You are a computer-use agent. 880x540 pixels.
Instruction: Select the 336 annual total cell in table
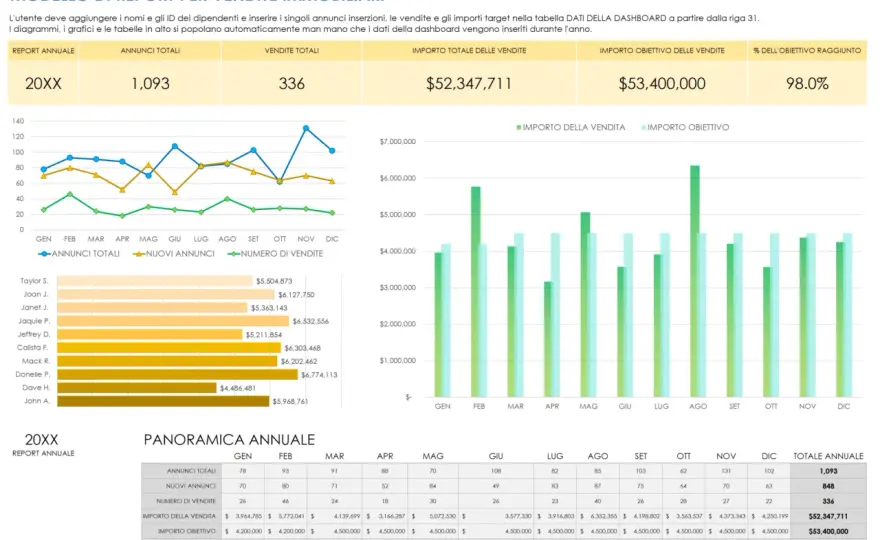point(828,501)
